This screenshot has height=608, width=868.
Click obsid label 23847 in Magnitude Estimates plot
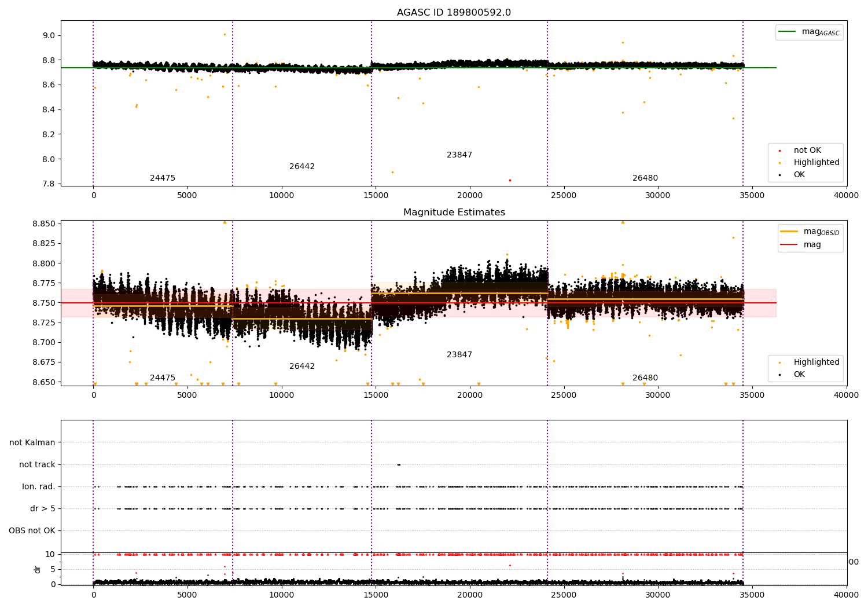click(459, 355)
